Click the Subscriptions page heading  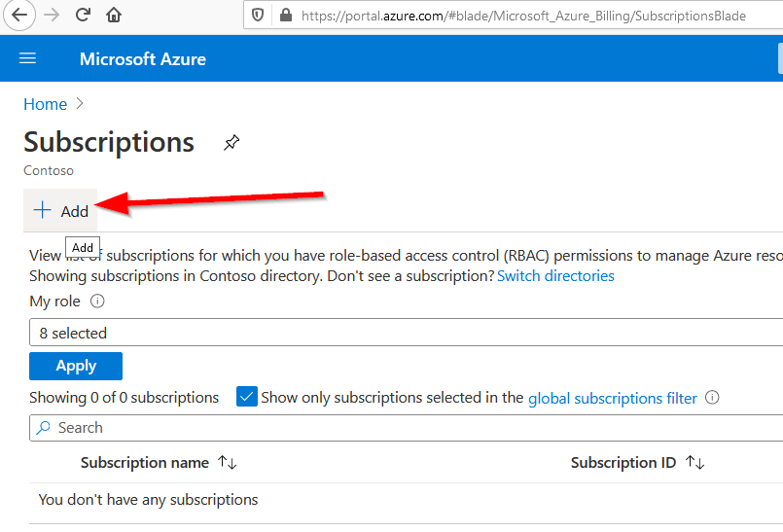(109, 142)
